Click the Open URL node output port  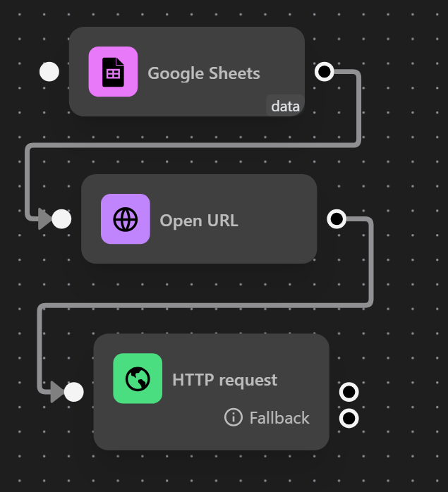(x=337, y=219)
